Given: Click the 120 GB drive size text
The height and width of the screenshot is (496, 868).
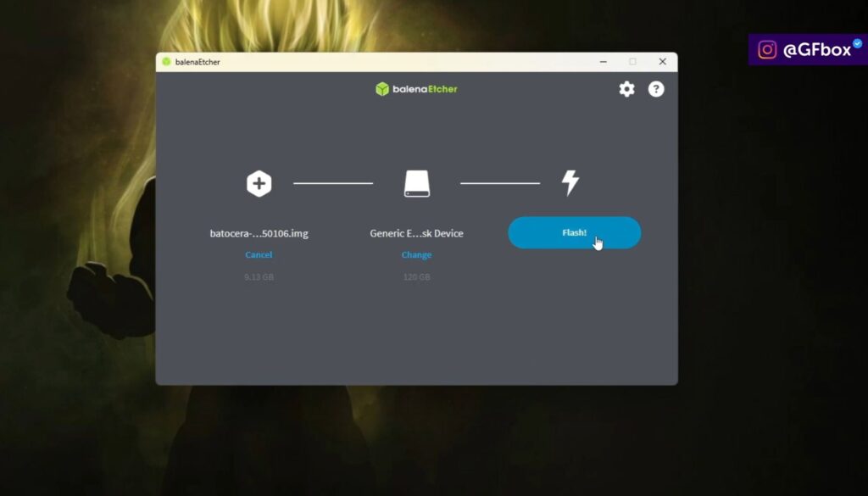Looking at the screenshot, I should point(417,276).
